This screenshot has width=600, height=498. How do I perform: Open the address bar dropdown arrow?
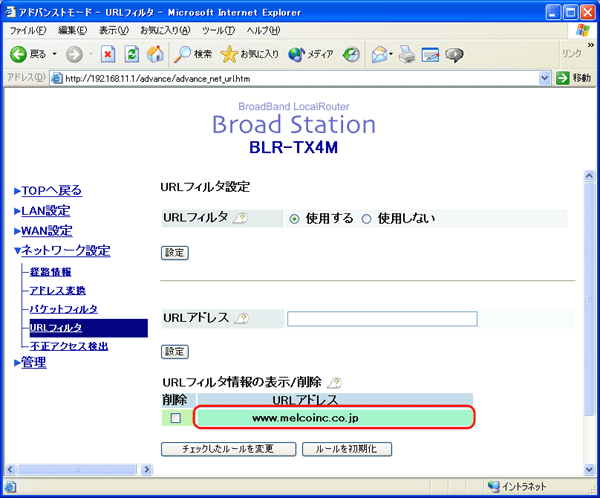[545, 77]
